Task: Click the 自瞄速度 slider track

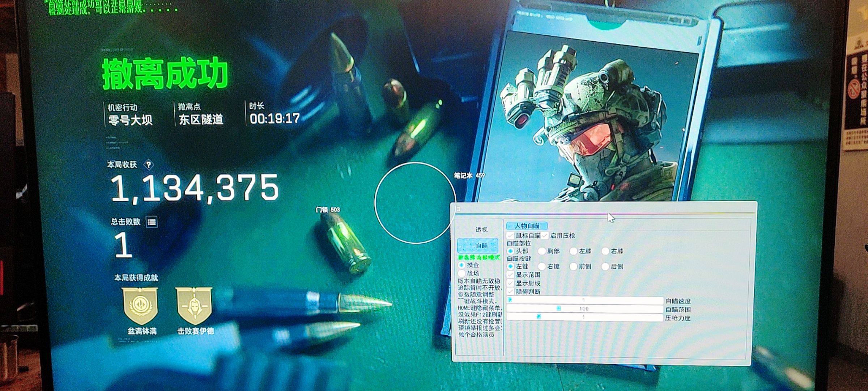Action: click(x=584, y=300)
